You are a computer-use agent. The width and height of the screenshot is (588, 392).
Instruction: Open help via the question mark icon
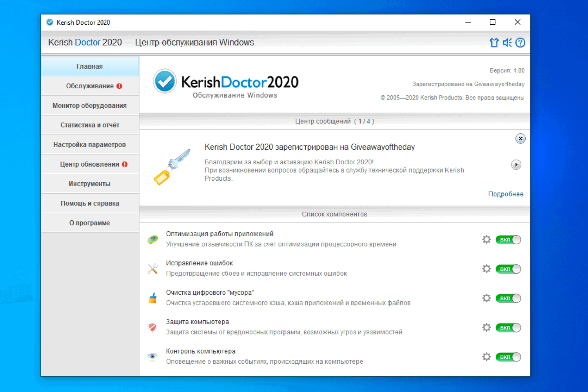pyautogui.click(x=520, y=43)
